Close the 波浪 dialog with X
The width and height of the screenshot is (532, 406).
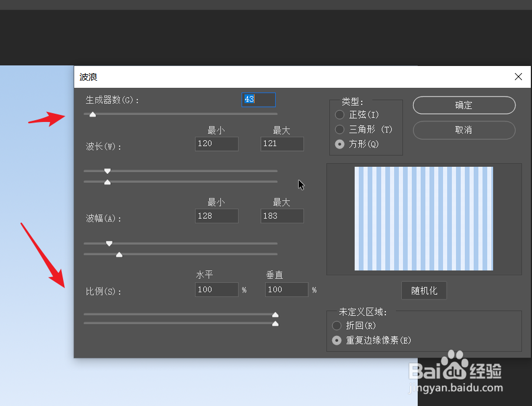point(518,77)
